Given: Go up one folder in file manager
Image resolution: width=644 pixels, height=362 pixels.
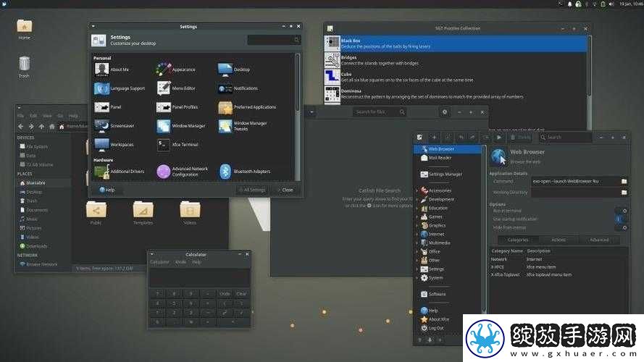Looking at the screenshot, I should coord(41,127).
